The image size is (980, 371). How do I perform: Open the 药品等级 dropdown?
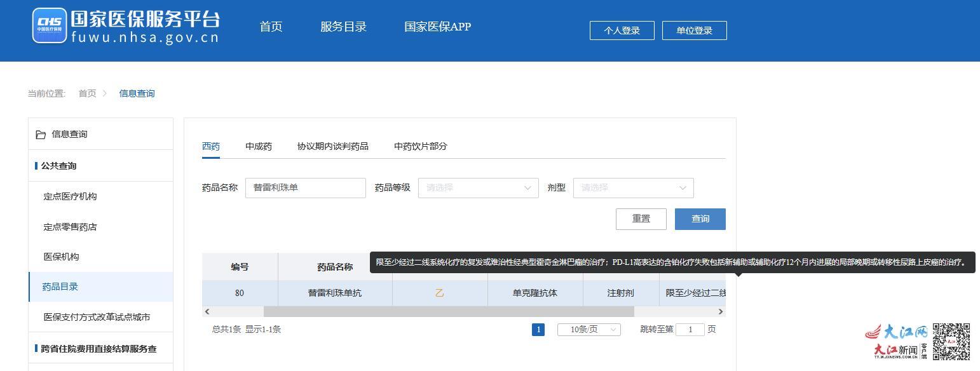pos(478,187)
